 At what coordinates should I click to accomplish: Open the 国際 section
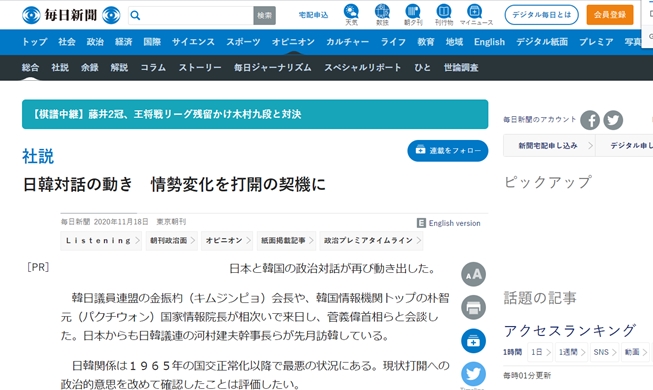[152, 42]
